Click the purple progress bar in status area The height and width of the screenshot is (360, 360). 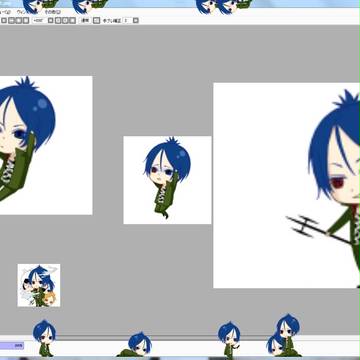pyautogui.click(x=12, y=346)
